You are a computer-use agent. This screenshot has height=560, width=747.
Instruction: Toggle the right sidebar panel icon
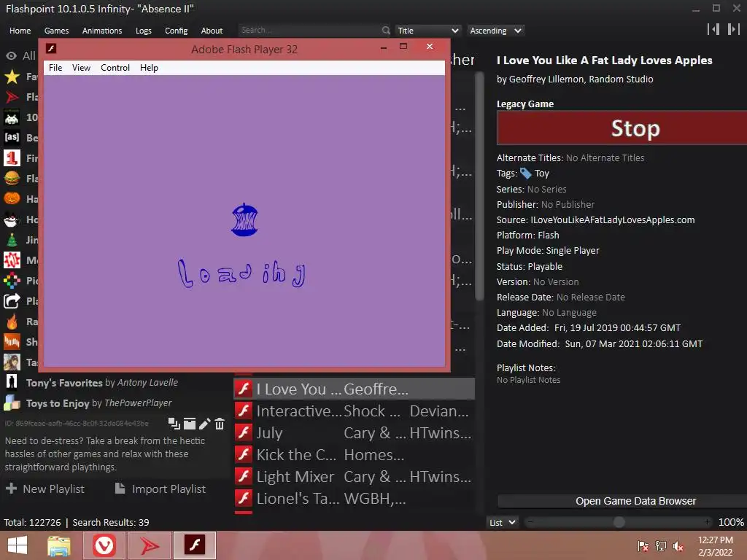734,29
